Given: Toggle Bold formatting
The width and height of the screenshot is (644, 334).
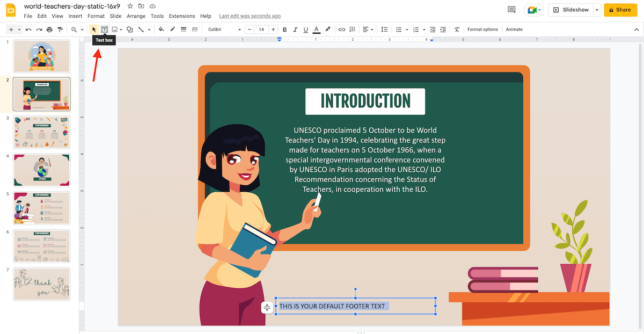Looking at the screenshot, I should pos(284,30).
